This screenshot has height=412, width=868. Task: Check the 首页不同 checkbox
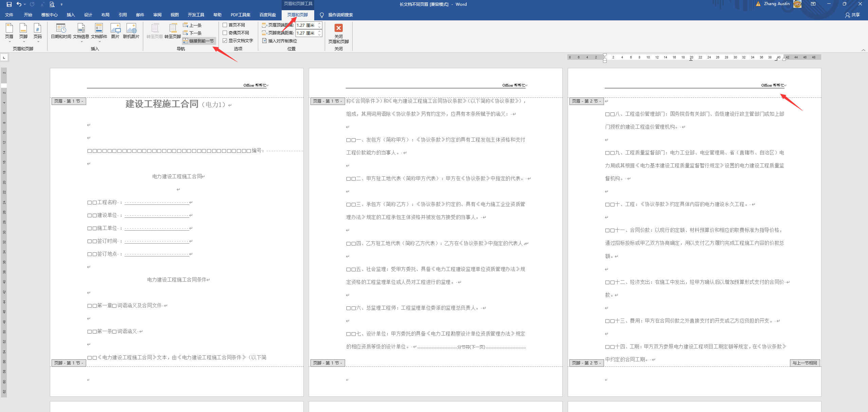tap(225, 25)
